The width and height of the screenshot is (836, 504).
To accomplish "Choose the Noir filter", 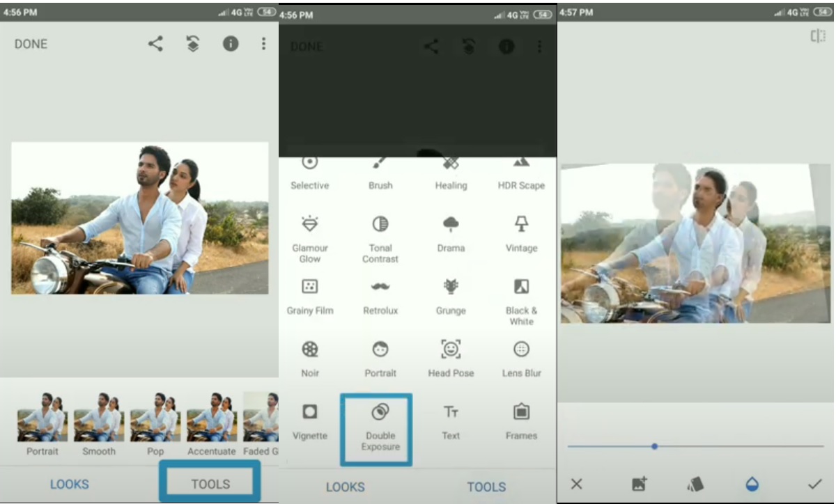I will [310, 359].
